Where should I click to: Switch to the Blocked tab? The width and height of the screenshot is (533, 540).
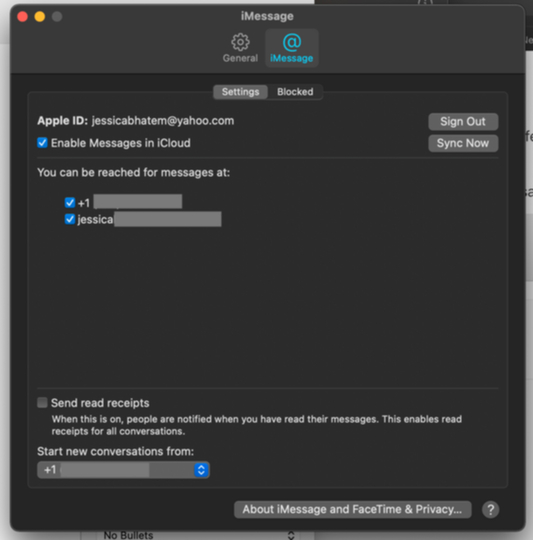pyautogui.click(x=295, y=92)
